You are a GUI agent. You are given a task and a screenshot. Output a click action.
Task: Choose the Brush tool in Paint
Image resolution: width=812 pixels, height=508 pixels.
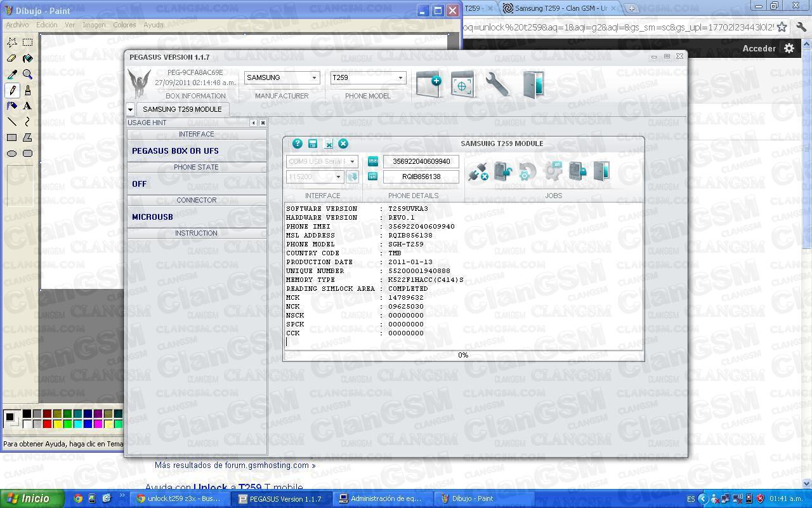tap(28, 90)
